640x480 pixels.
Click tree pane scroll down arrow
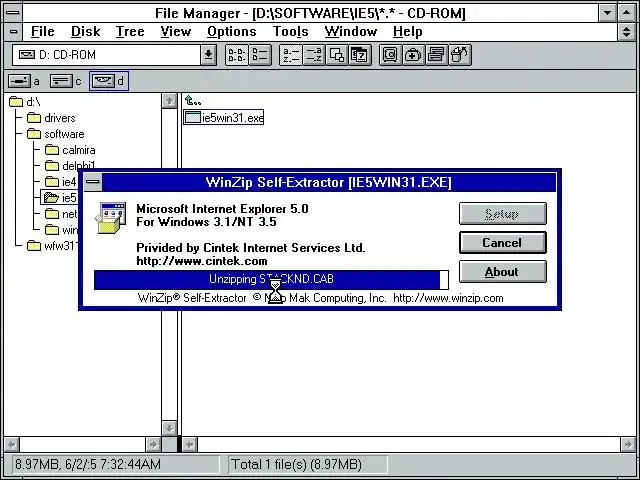169,428
